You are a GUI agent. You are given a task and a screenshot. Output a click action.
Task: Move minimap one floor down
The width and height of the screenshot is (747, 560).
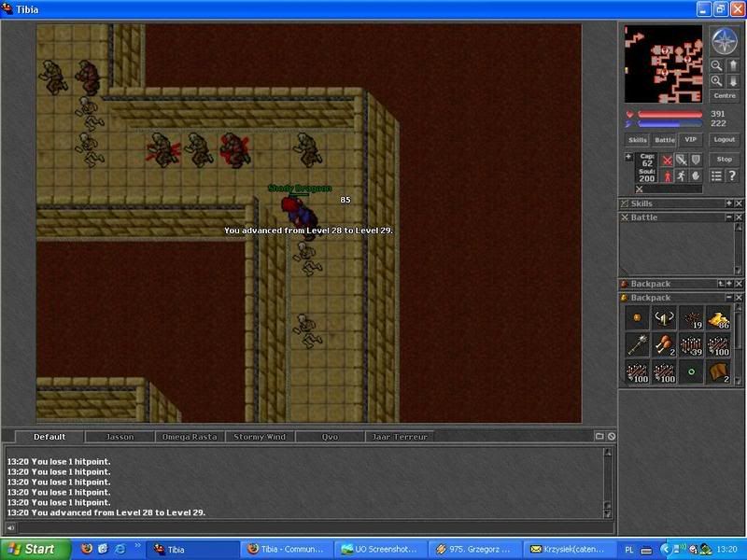(x=733, y=81)
